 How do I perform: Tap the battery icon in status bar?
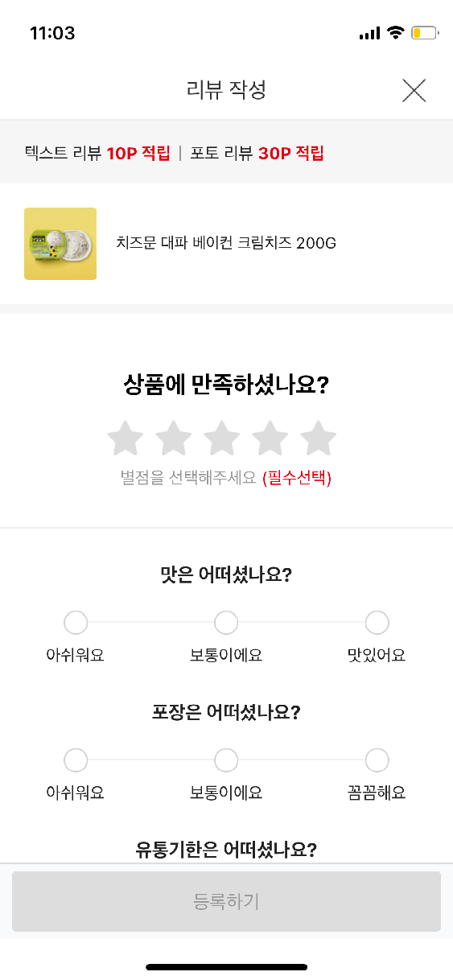click(424, 33)
